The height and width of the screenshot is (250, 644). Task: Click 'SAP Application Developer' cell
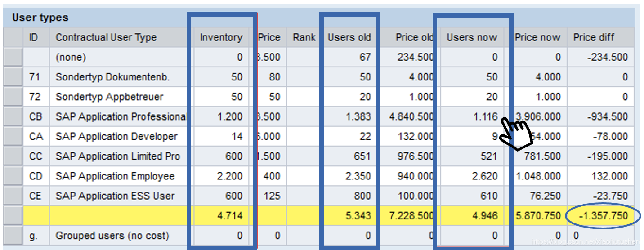tap(118, 136)
